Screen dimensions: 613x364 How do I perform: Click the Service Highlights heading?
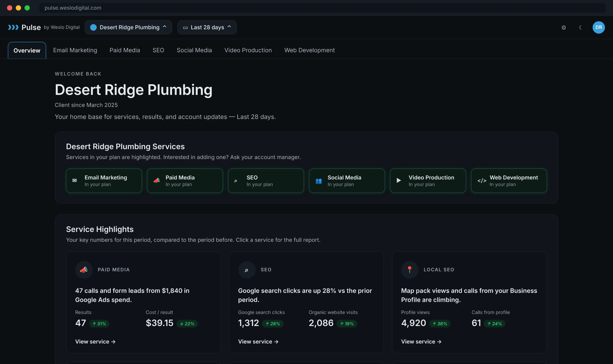(100, 229)
